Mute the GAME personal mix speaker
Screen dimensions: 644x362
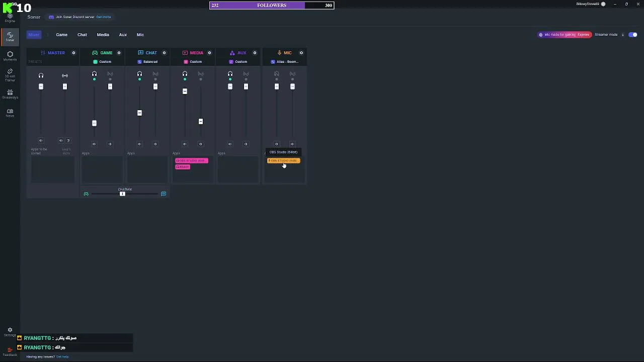[94, 144]
